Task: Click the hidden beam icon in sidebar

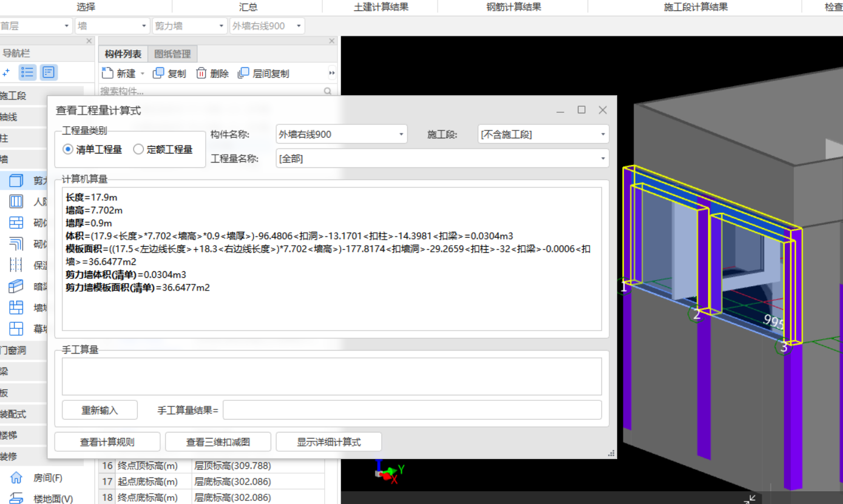Action: (x=16, y=286)
